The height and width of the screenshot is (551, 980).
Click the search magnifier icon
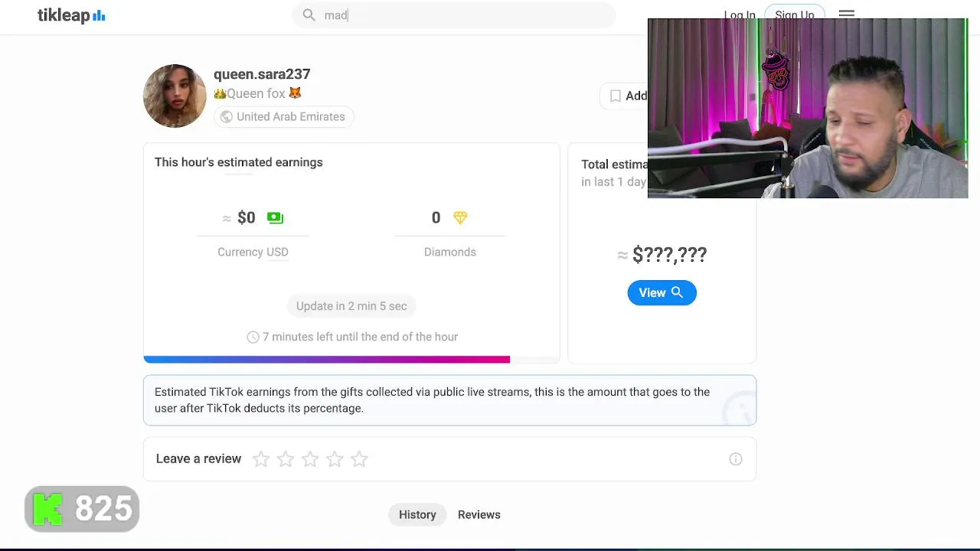pos(309,15)
